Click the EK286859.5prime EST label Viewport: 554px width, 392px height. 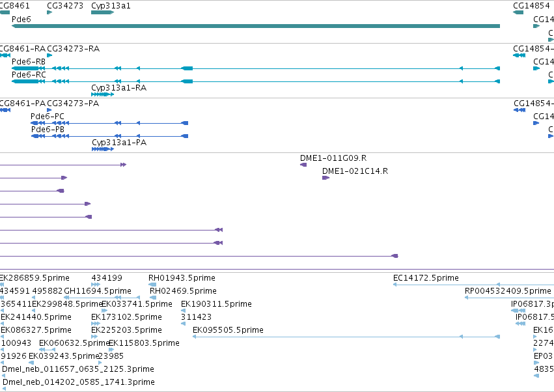point(35,278)
